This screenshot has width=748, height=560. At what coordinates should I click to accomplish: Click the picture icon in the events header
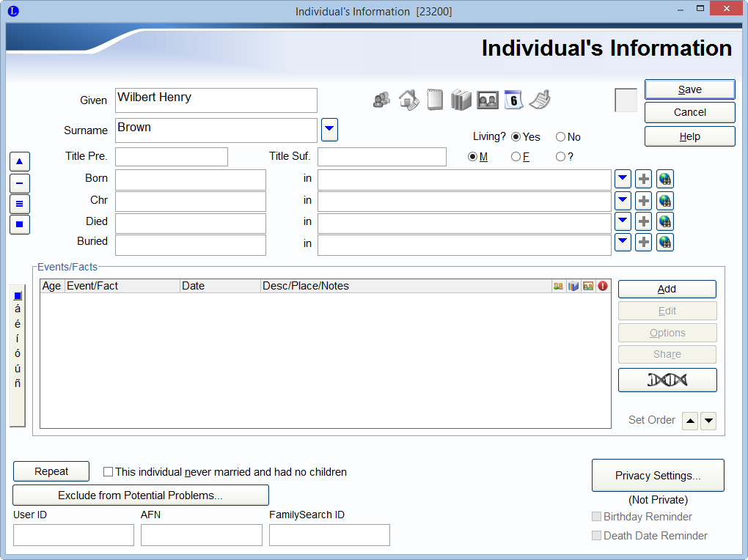pyautogui.click(x=588, y=286)
